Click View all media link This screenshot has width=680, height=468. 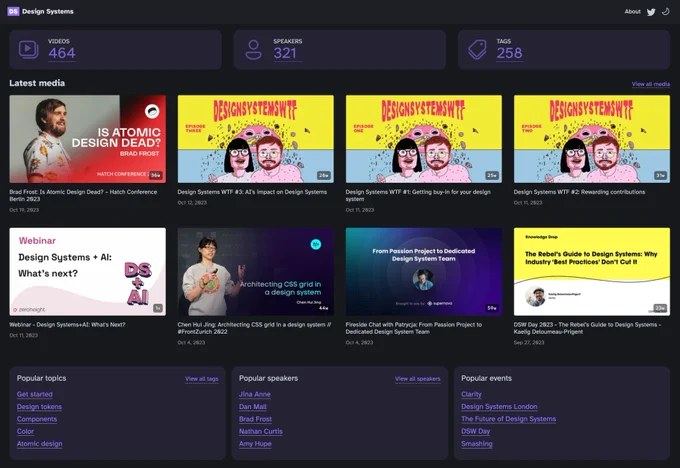point(651,84)
